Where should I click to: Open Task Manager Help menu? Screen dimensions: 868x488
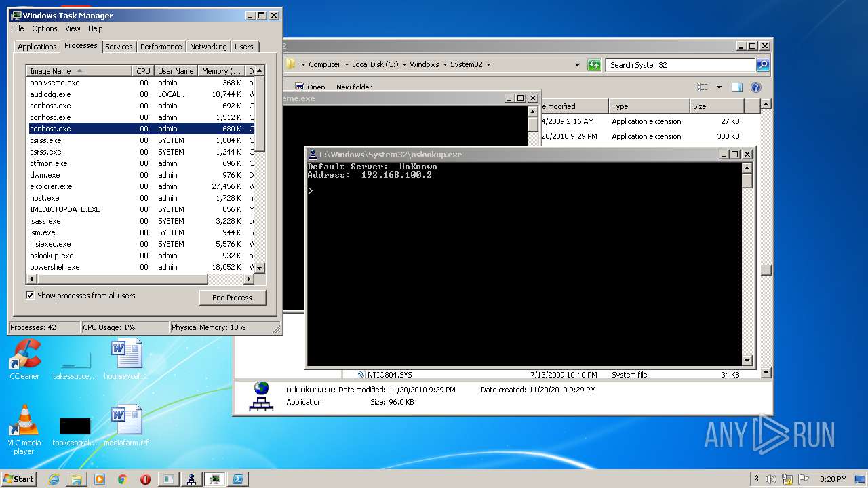[96, 28]
